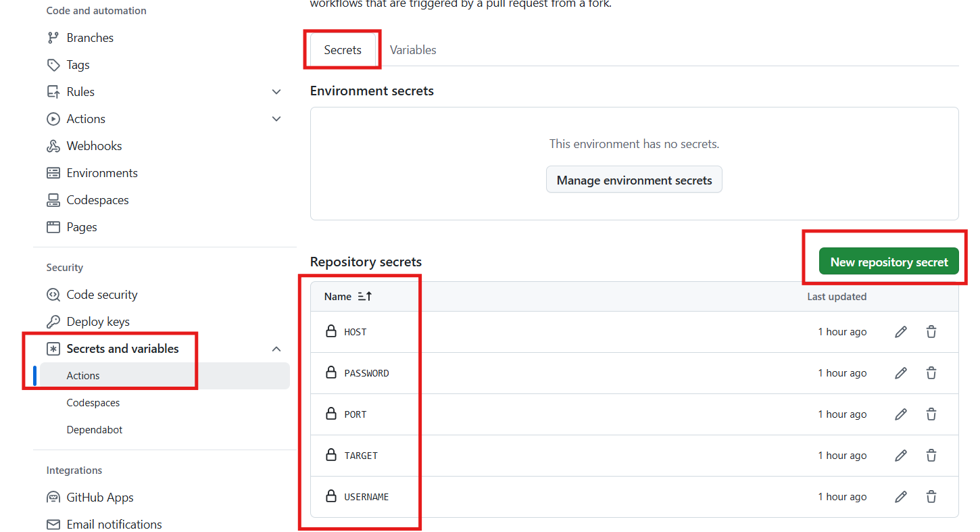Click the Name sort arrow icon
This screenshot has width=980, height=532.
coord(365,297)
